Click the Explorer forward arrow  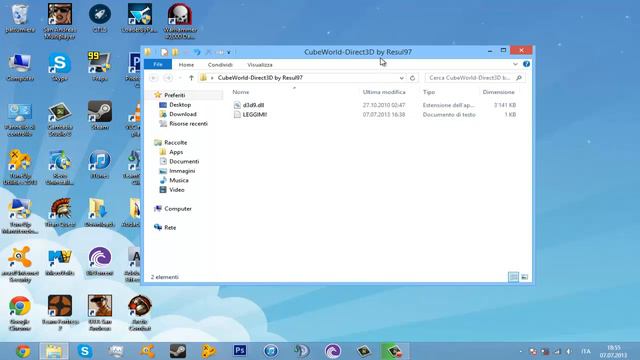point(168,78)
